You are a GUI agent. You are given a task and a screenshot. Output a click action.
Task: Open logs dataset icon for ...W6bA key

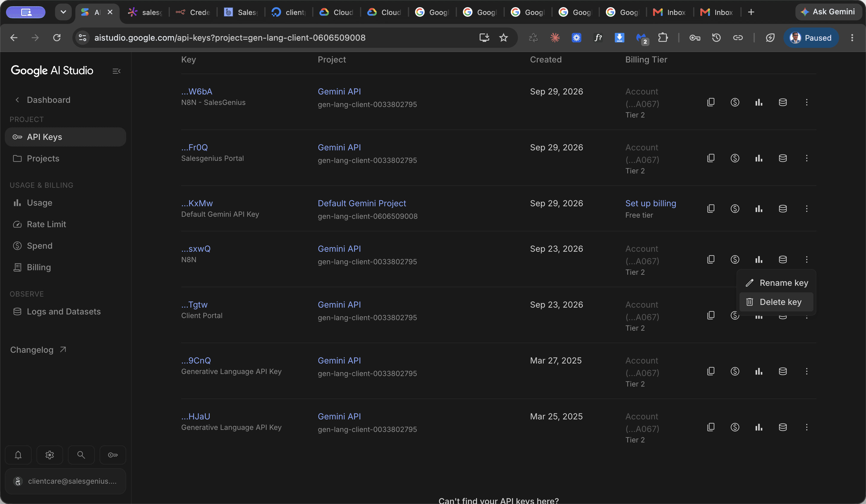783,102
